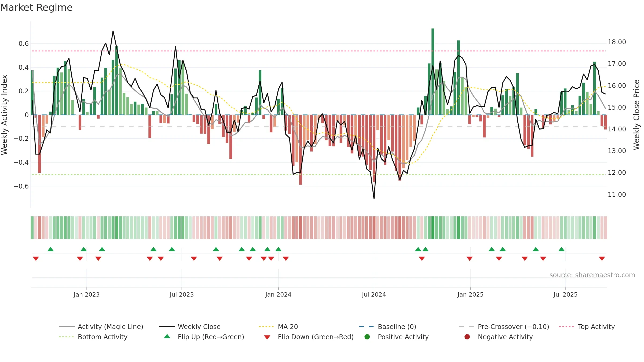Click the Jan 2024 axis label
Image resolution: width=644 pixels, height=362 pixels.
278,294
